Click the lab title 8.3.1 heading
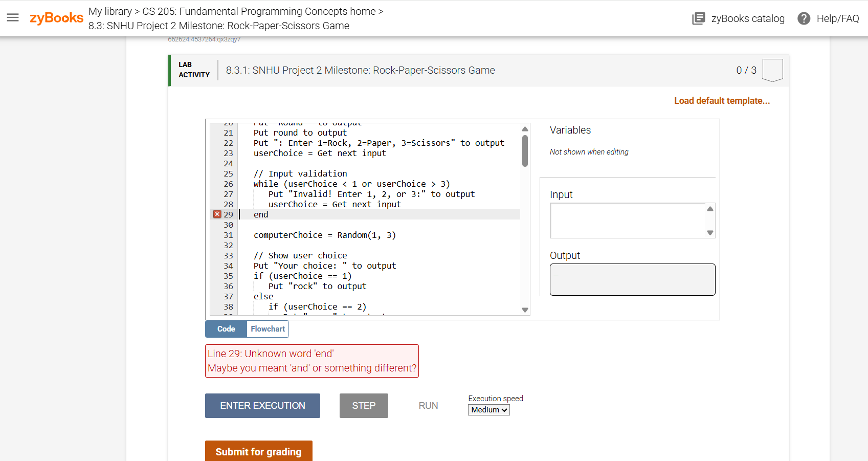The image size is (868, 461). coord(361,70)
